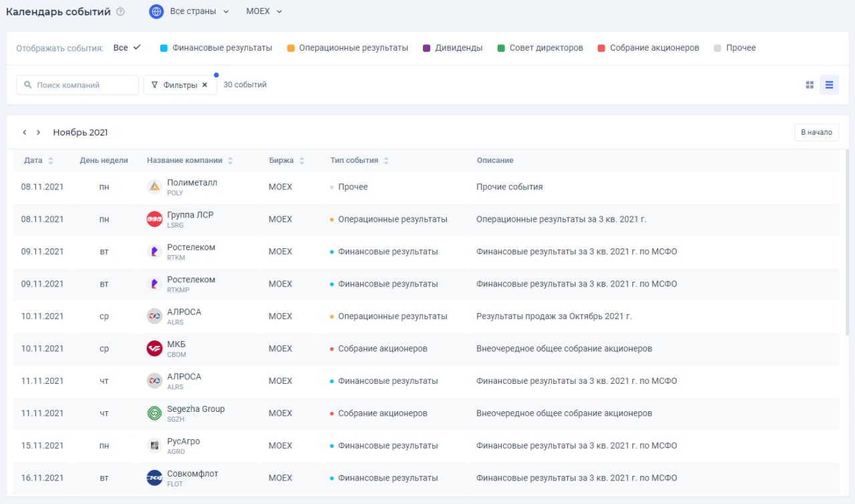
Task: Click the Ноябрь 2021 month label
Action: tap(80, 132)
